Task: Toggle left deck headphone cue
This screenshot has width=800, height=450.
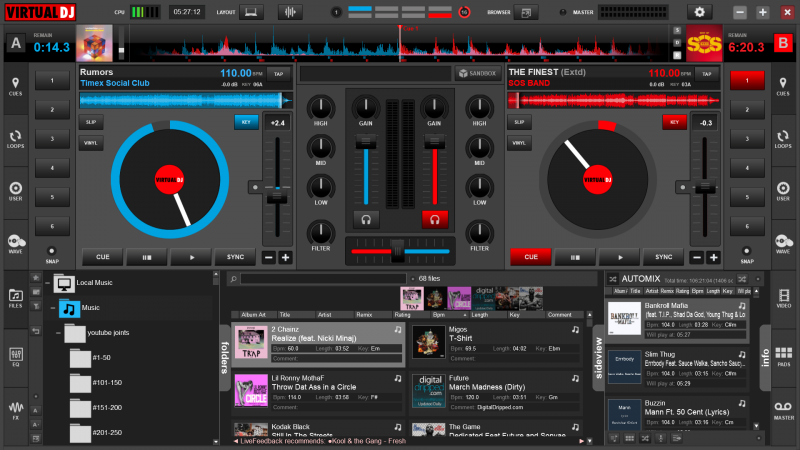Action: point(366,220)
